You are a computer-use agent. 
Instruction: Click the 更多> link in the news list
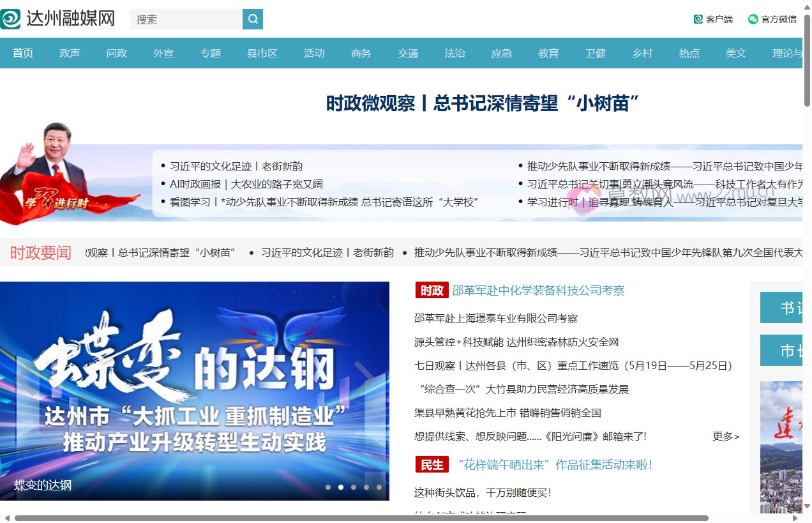725,436
